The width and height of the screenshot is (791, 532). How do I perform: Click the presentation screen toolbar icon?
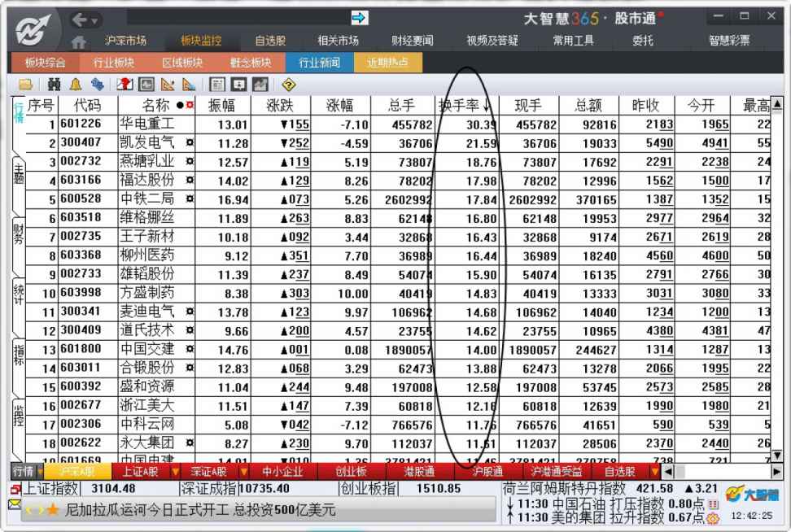click(238, 85)
